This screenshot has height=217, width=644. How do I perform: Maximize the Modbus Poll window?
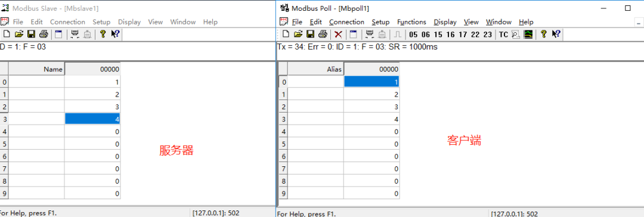coord(627,8)
